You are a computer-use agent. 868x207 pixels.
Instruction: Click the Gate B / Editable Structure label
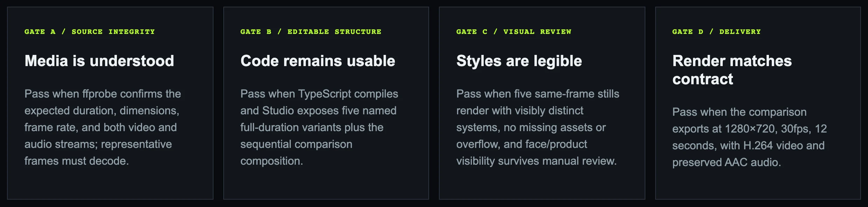click(311, 32)
